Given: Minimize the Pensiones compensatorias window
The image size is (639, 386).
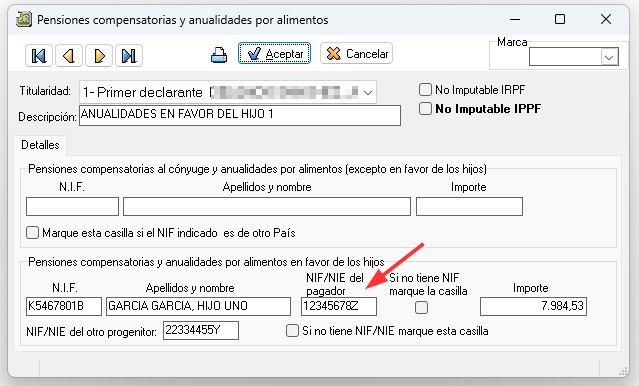Looking at the screenshot, I should pyautogui.click(x=515, y=19).
